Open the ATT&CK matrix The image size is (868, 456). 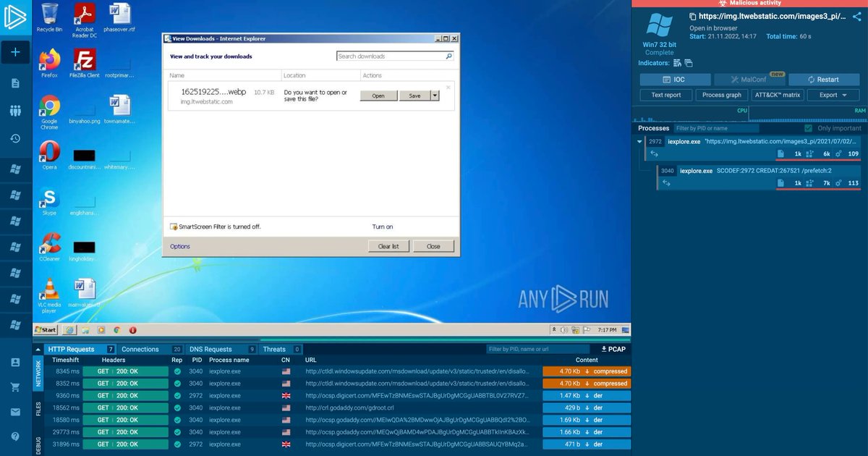pyautogui.click(x=778, y=95)
